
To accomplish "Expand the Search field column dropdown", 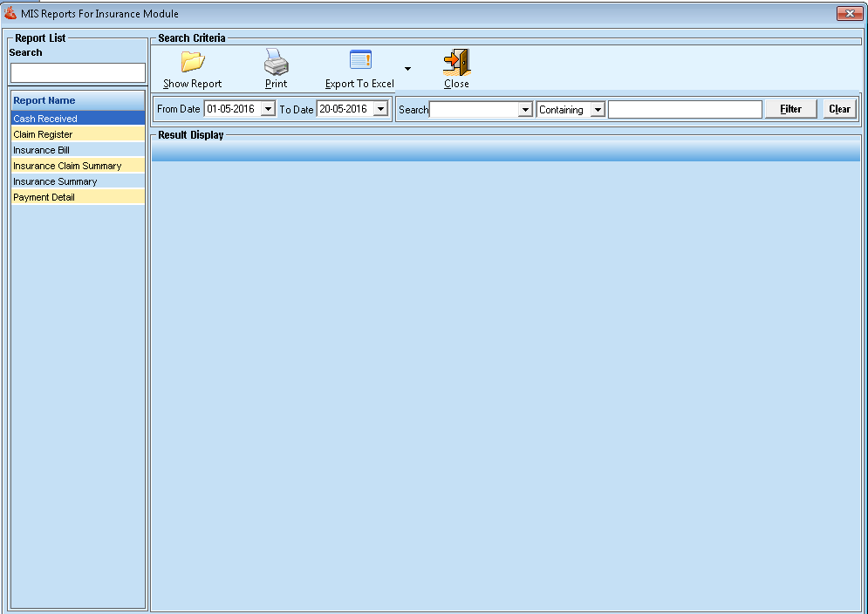I will (x=524, y=110).
